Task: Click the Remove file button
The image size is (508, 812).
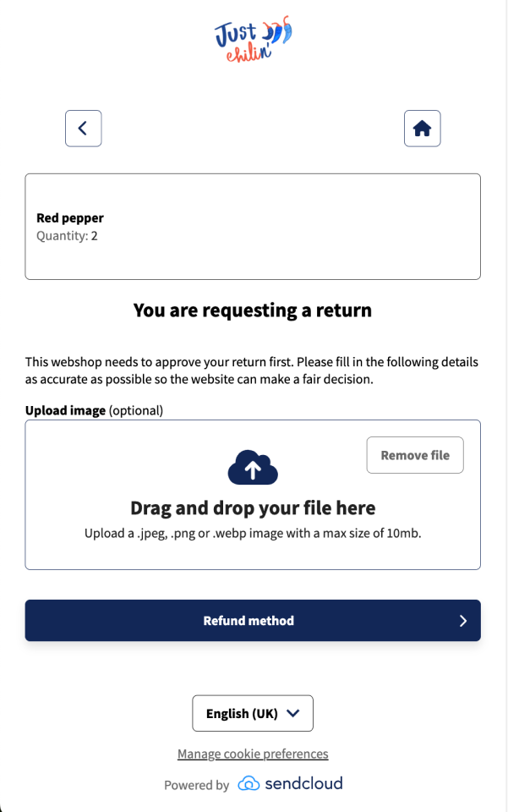Action: pos(414,454)
